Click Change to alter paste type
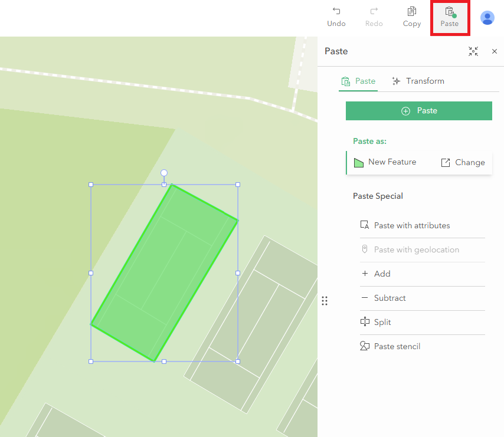The height and width of the screenshot is (437, 504). pos(463,162)
